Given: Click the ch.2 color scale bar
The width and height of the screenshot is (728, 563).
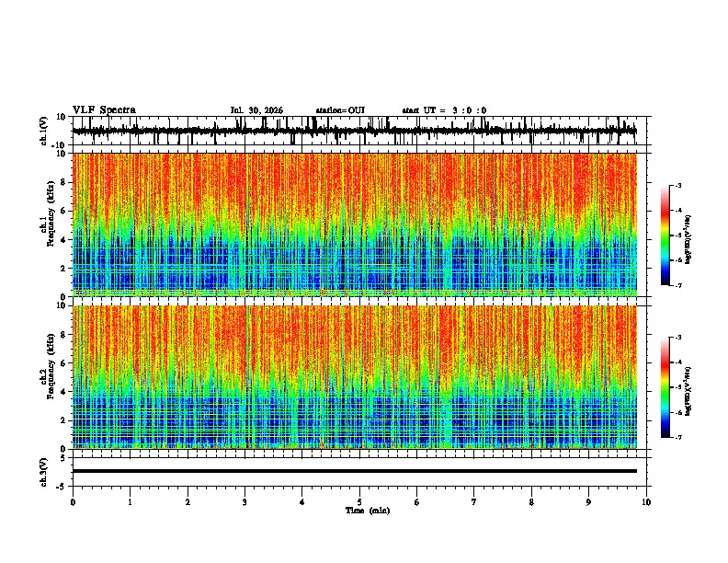Looking at the screenshot, I should point(665,387).
